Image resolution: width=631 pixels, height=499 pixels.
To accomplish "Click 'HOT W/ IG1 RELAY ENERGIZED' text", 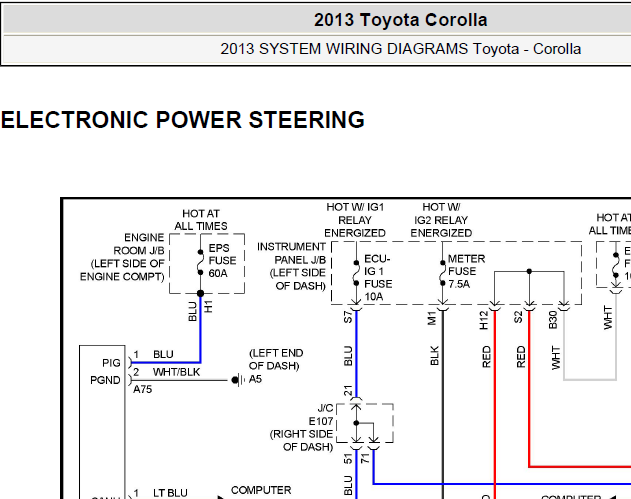I will pyautogui.click(x=355, y=220).
